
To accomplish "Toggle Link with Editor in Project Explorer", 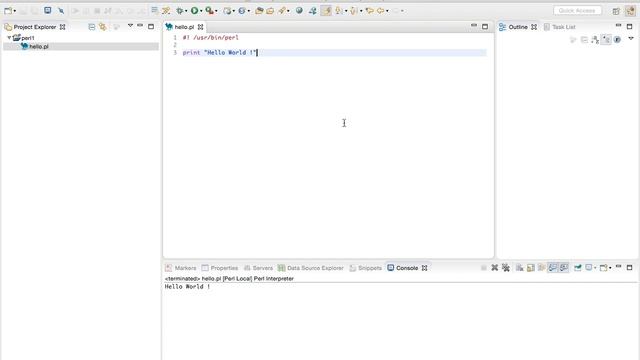I will point(103,27).
